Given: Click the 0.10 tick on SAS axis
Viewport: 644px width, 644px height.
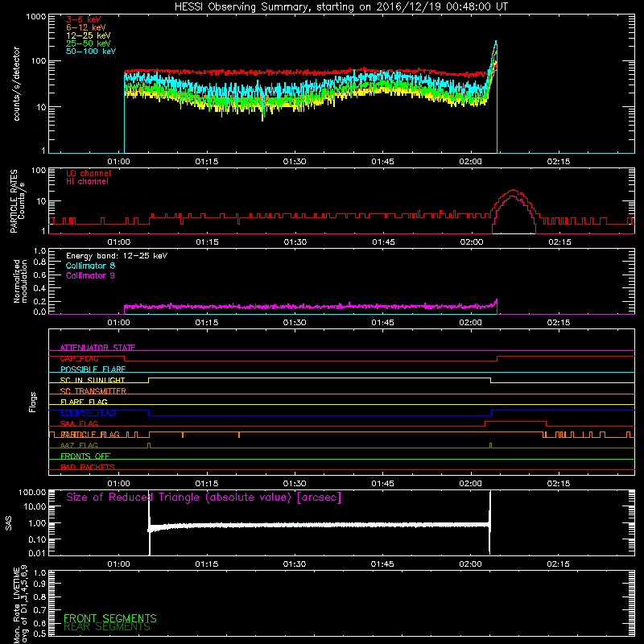Looking at the screenshot, I should coord(37,539).
